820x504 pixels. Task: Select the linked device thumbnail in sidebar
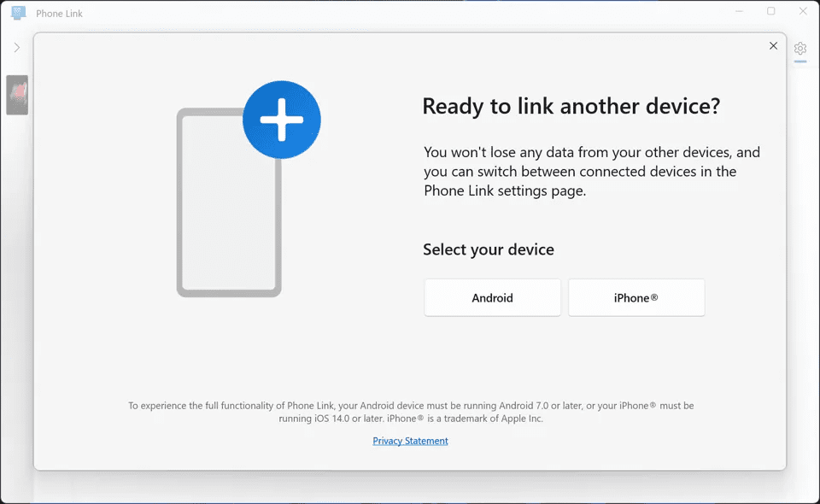(x=17, y=95)
